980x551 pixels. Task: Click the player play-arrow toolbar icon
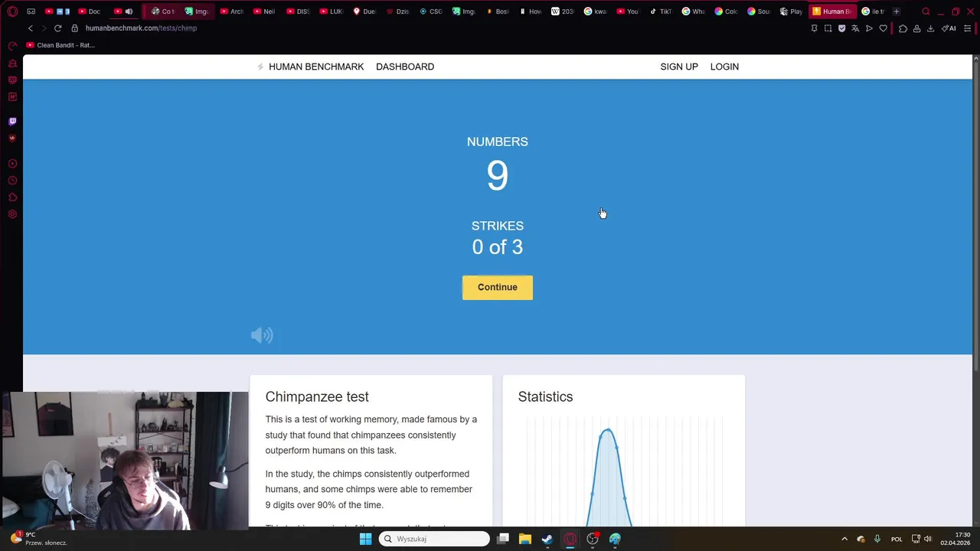pyautogui.click(x=869, y=28)
